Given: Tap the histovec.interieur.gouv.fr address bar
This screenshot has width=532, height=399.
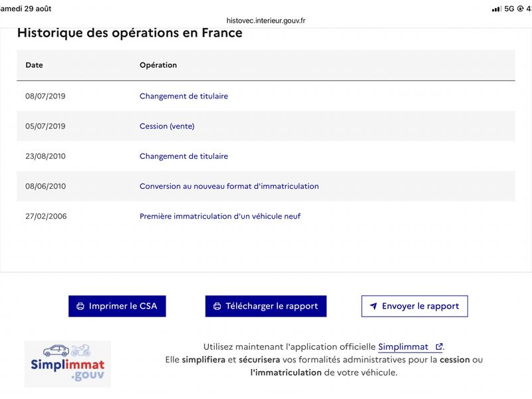Looking at the screenshot, I should 266,21.
